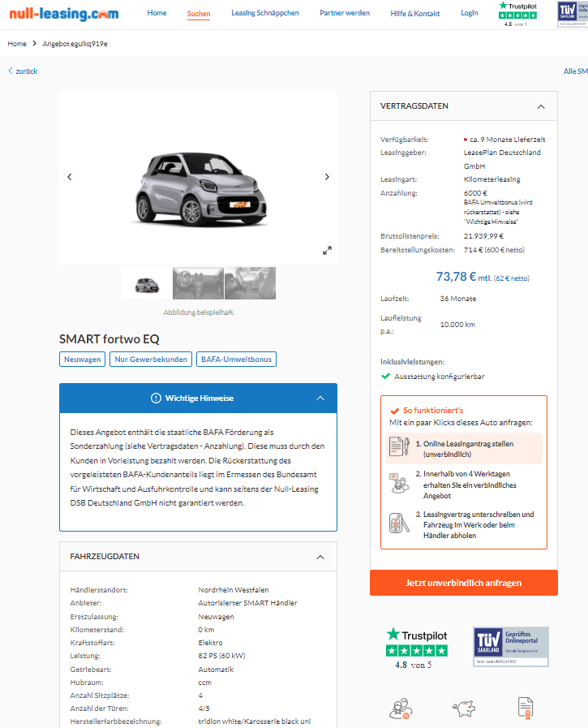
Task: Open Hilfe & Kontakt page
Action: coord(415,14)
